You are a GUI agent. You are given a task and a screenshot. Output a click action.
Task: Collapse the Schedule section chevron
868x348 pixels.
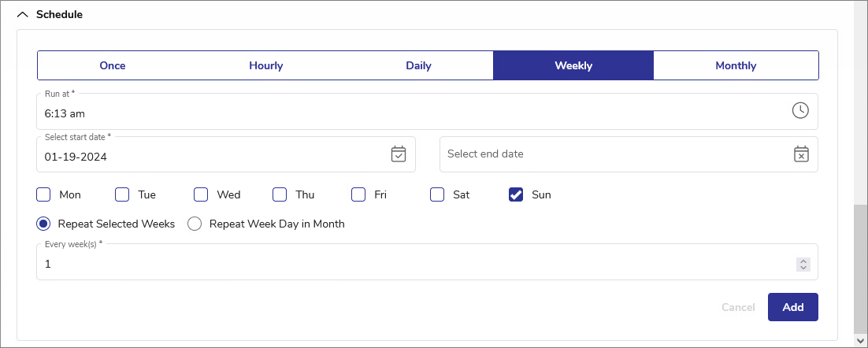pos(22,14)
